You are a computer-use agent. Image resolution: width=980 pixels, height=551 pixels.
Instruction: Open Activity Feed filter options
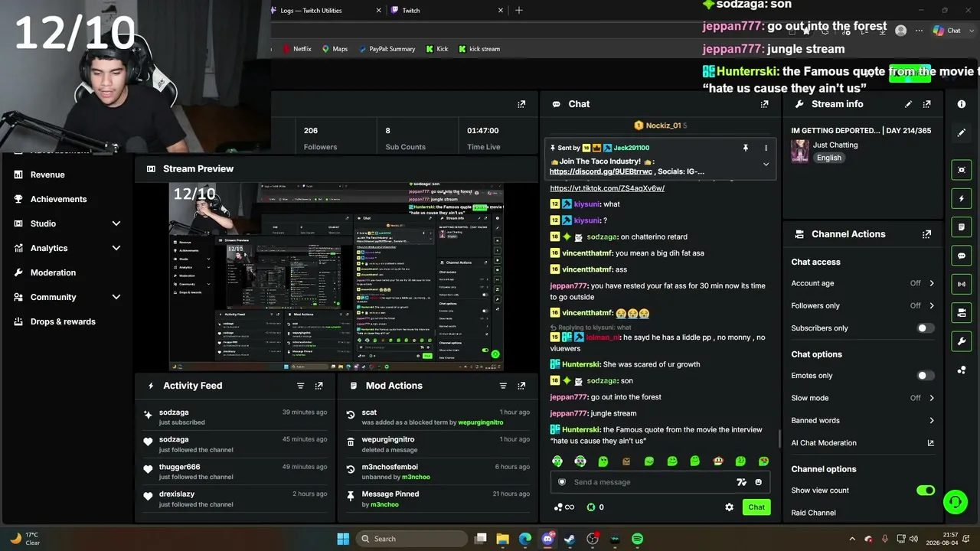[300, 386]
